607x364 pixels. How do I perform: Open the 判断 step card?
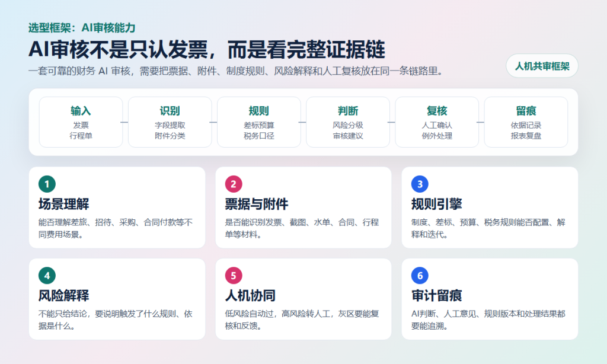[x=348, y=122]
